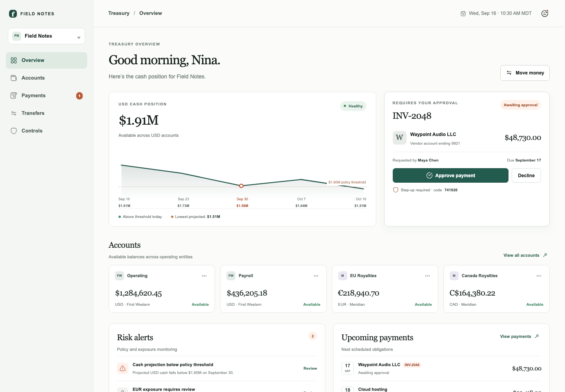565x392 pixels.
Task: Open View payments link
Action: pyautogui.click(x=519, y=336)
